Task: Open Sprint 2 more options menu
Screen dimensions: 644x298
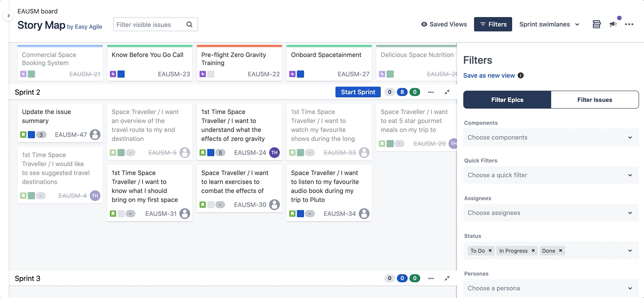Action: (x=431, y=92)
